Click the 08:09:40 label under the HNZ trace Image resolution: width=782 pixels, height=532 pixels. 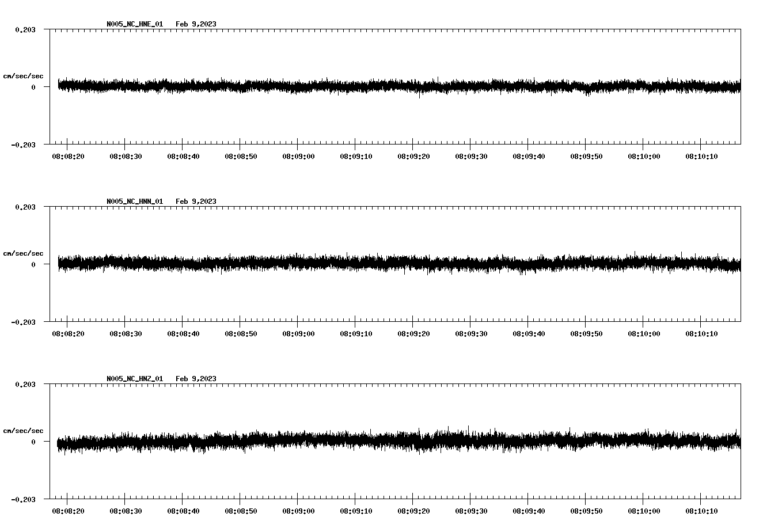(x=529, y=510)
